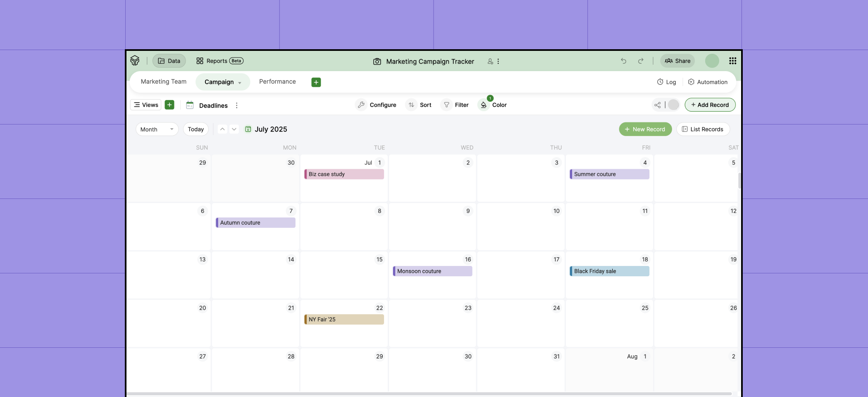868x397 pixels.
Task: Open the Data section
Action: coord(169,61)
